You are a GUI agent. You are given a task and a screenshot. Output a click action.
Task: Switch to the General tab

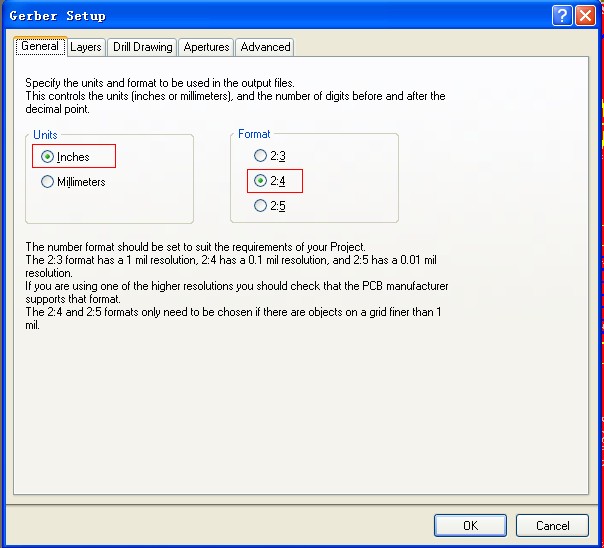coord(40,46)
